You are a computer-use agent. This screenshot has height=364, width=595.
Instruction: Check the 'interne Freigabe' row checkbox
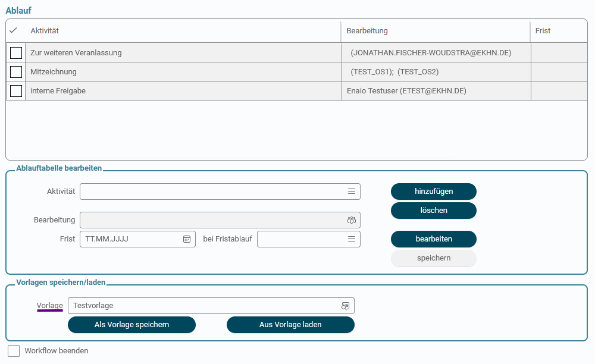(x=16, y=90)
